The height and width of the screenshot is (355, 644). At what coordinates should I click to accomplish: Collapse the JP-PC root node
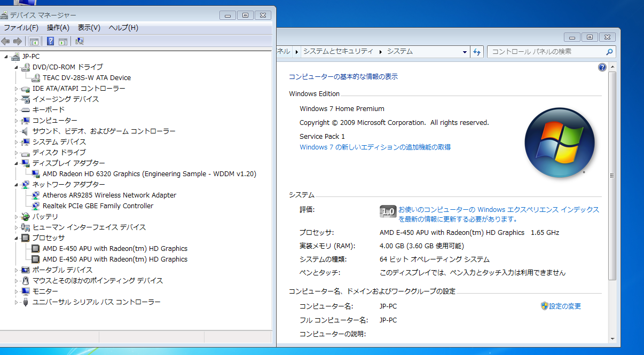(6, 57)
